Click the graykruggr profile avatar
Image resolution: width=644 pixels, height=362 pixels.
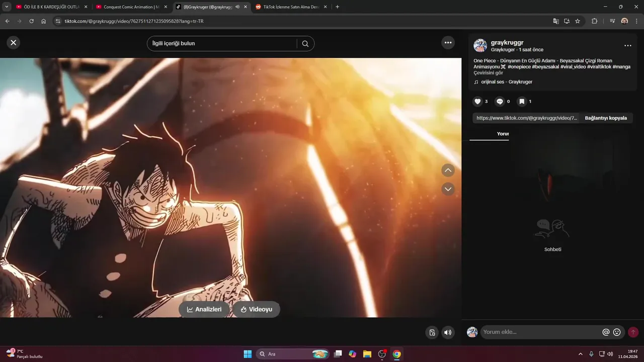[x=480, y=46]
